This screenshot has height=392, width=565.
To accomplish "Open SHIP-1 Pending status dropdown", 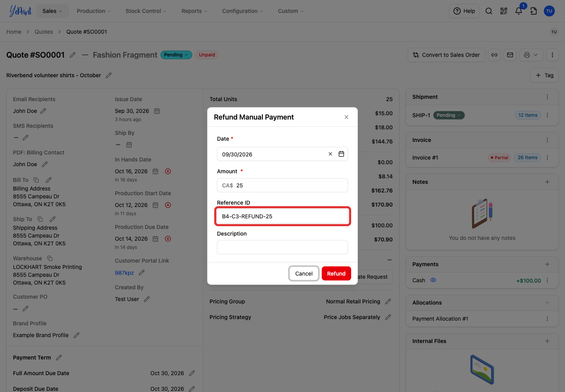I will [x=449, y=115].
